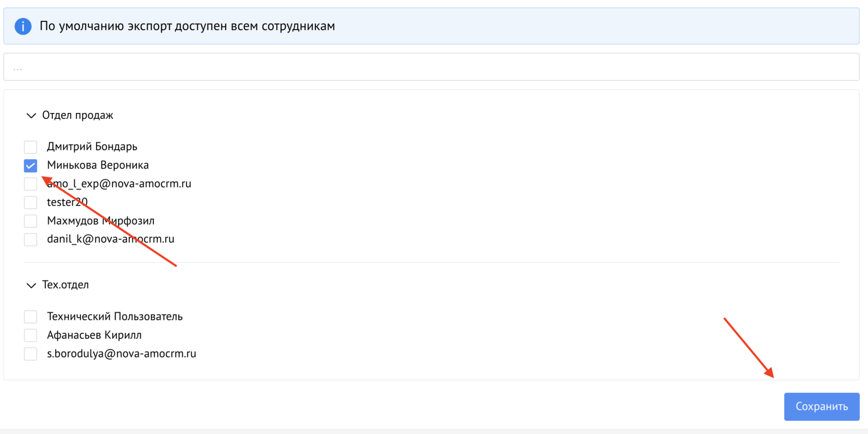868x434 pixels.
Task: Click the Минькова Вероника name label
Action: (x=98, y=165)
